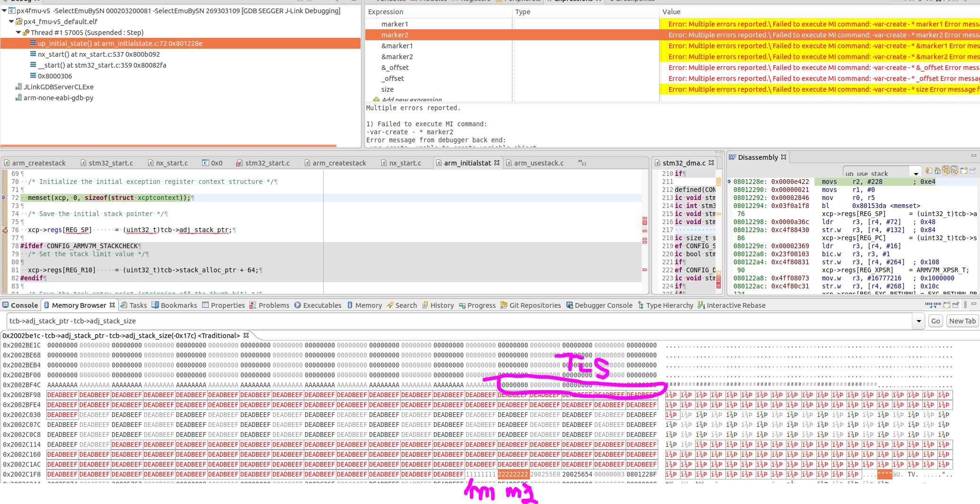Screen dimensions: 980x504
Task: Click the Refresh View icon in Disassembly toolbar
Action: (x=929, y=171)
